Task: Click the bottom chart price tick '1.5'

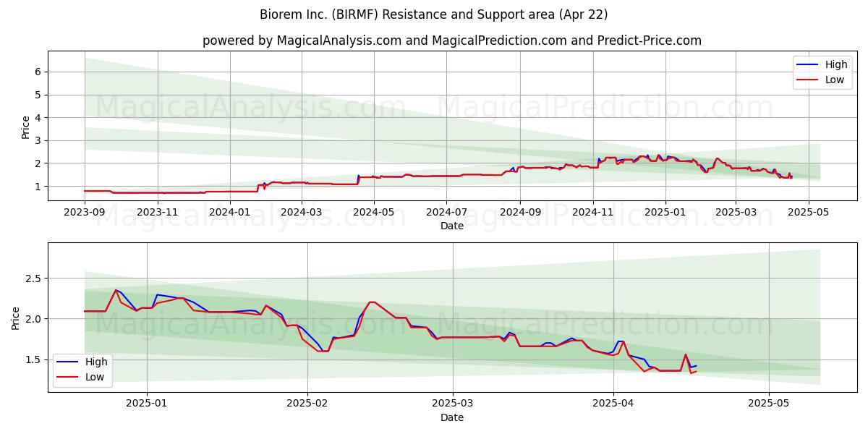Action: tap(32, 359)
